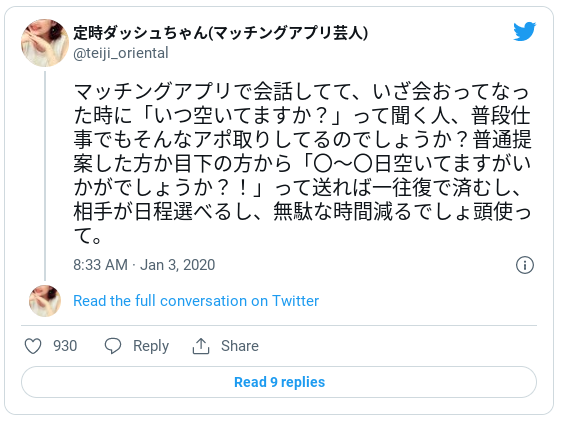Click the tweet line containing 相手が日程選べるし
561x421 pixels.
302,212
